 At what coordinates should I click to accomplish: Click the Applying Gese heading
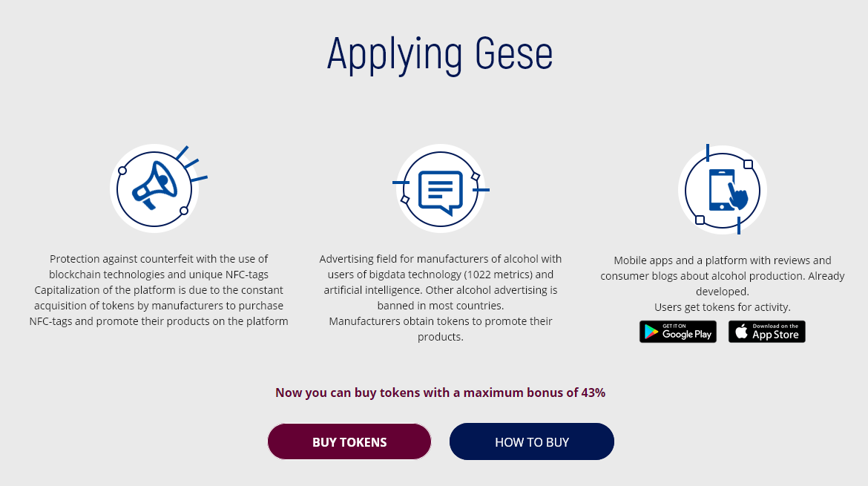(440, 53)
